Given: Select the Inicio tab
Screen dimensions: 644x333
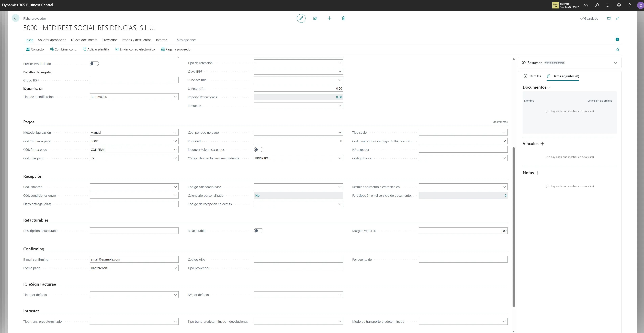Looking at the screenshot, I should [x=29, y=40].
